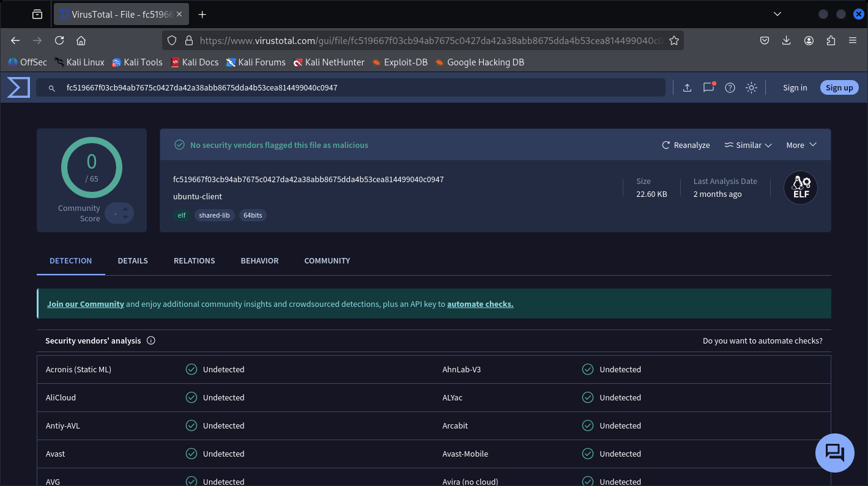Open the OffSec bookmark
Image resolution: width=868 pixels, height=486 pixels.
[28, 62]
